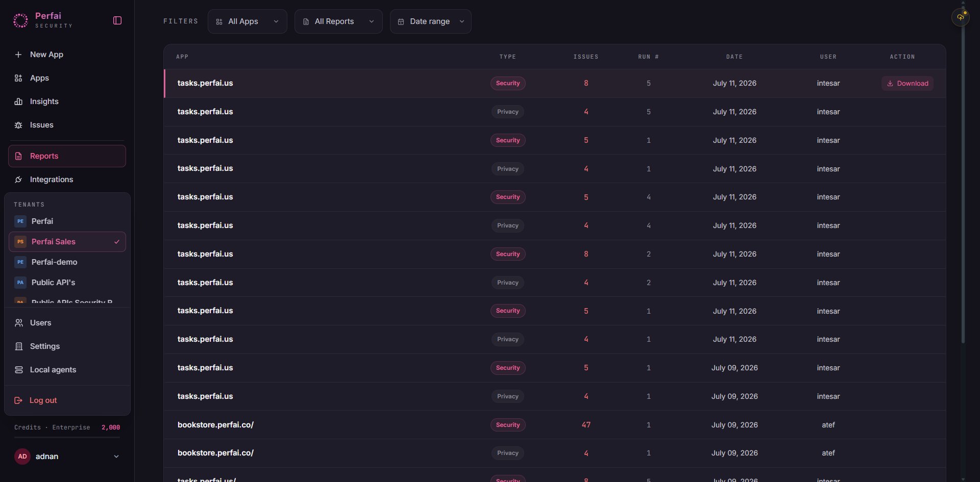Open the All Reports filter dropdown

click(338, 21)
